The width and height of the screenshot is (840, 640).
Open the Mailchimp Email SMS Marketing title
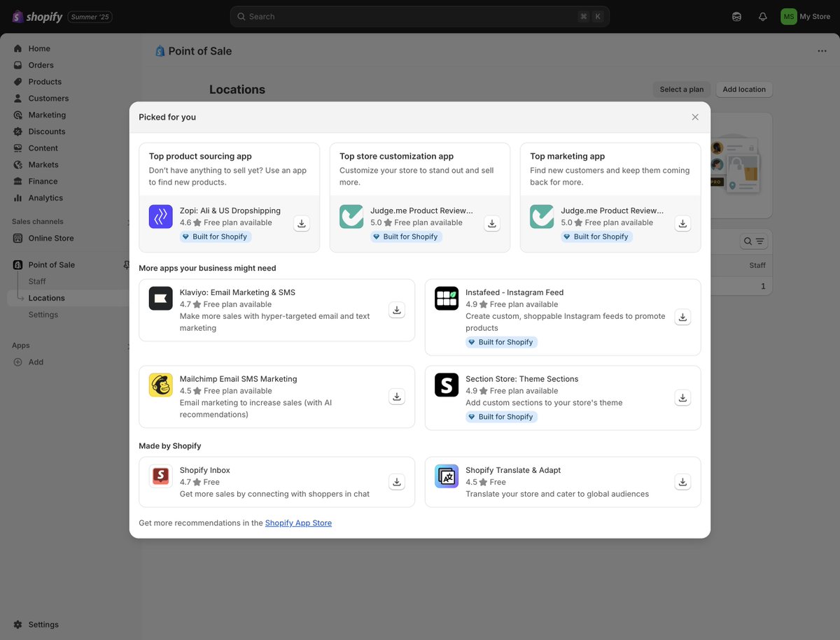point(239,379)
